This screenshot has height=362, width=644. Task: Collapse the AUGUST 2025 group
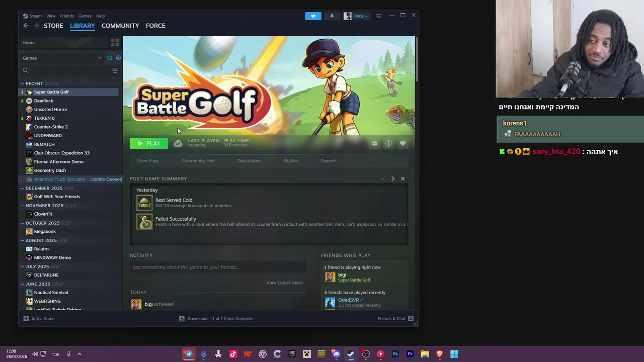point(23,240)
